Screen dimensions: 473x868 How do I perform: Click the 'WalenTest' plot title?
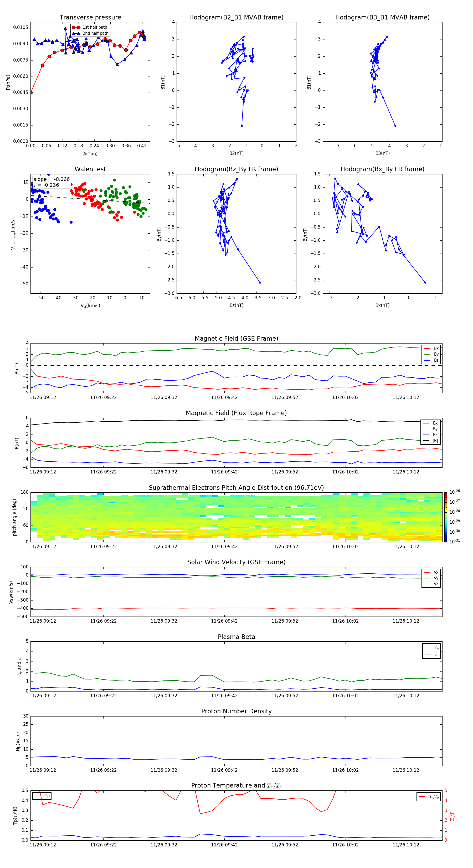90,169
